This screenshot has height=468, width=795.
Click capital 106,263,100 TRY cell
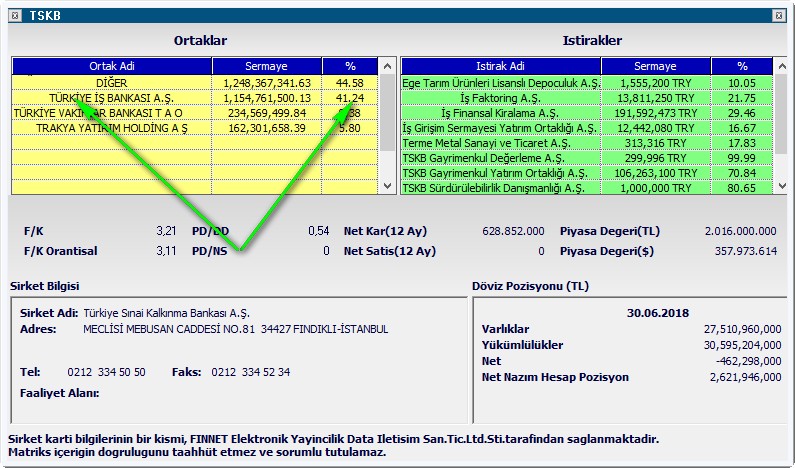click(x=656, y=173)
